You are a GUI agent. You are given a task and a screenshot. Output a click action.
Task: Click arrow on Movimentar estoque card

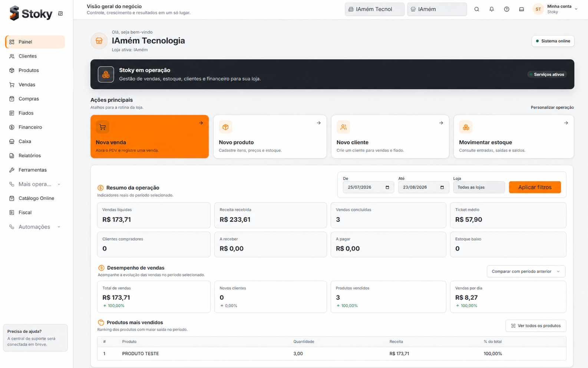point(566,123)
